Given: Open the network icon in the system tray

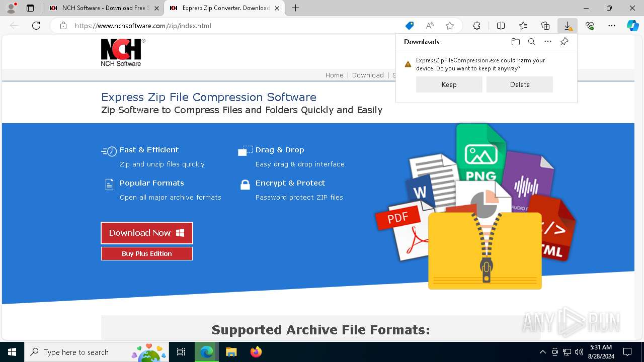Looking at the screenshot, I should click(567, 352).
